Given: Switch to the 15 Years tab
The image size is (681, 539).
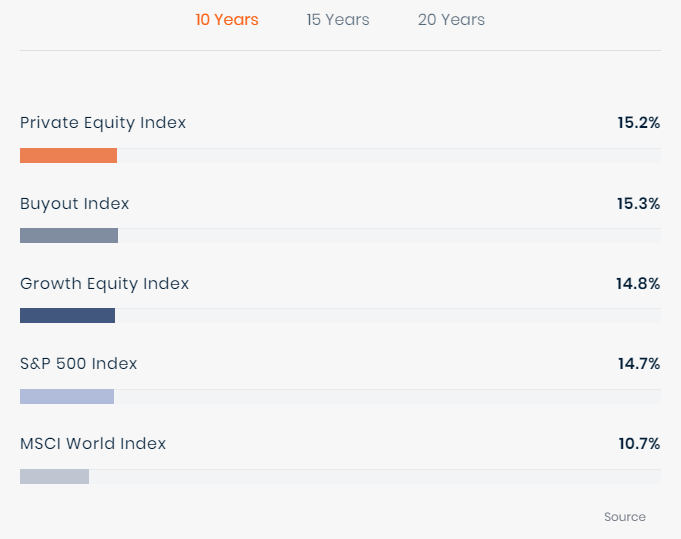Looking at the screenshot, I should pos(338,20).
